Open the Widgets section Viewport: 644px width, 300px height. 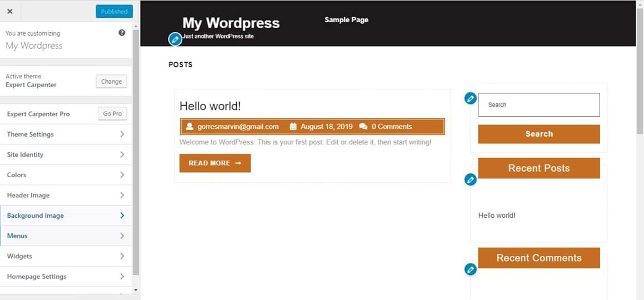[x=66, y=256]
